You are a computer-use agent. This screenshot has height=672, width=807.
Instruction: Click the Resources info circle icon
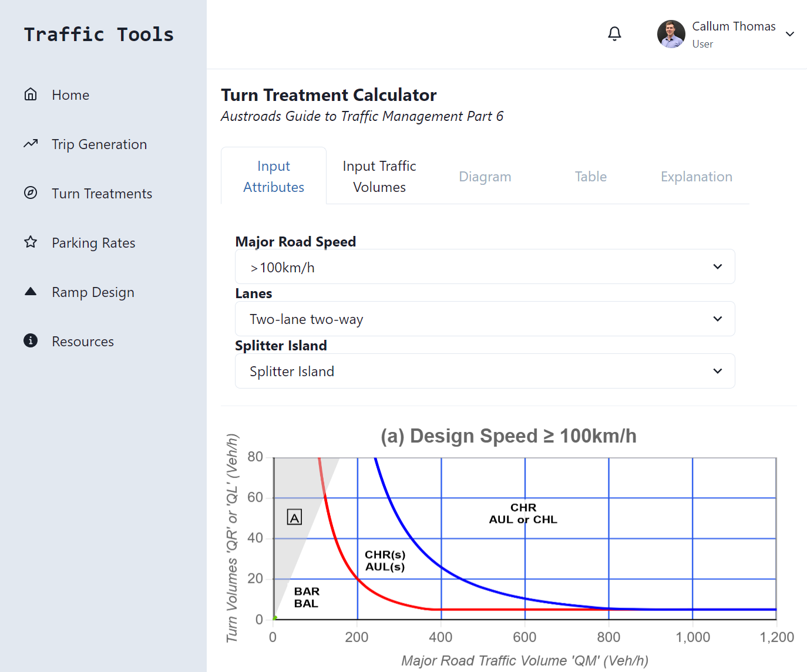pos(31,341)
